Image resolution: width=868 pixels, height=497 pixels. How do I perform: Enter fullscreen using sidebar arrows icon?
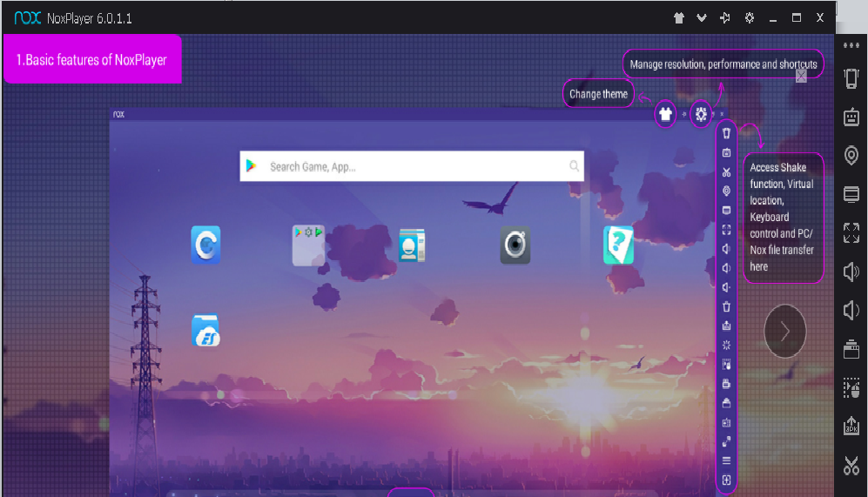coord(851,233)
